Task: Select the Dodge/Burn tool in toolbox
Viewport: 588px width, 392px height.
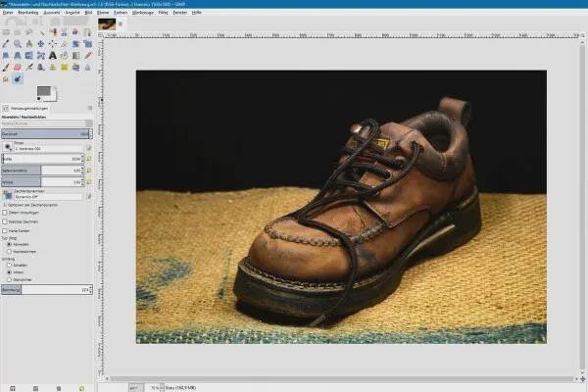Action: click(x=18, y=79)
